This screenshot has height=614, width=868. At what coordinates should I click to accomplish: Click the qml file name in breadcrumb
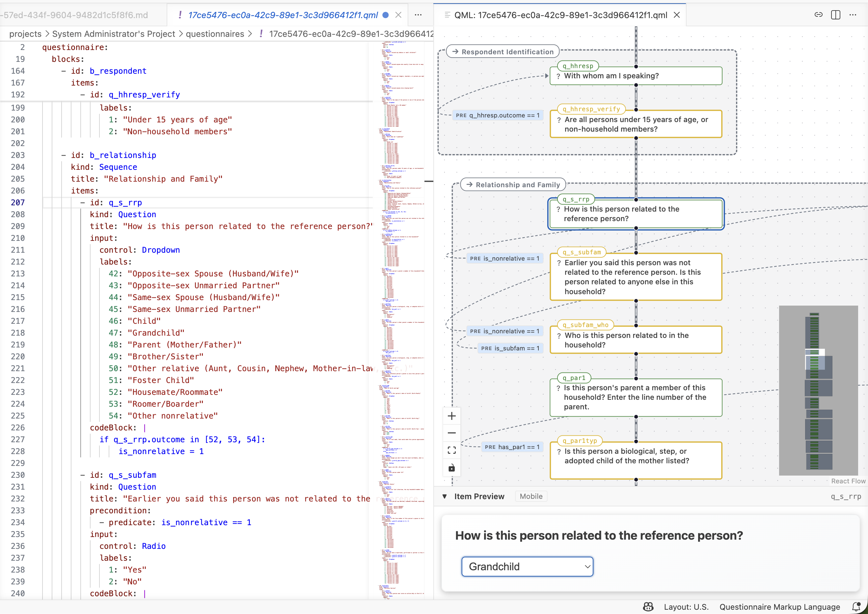pyautogui.click(x=351, y=34)
